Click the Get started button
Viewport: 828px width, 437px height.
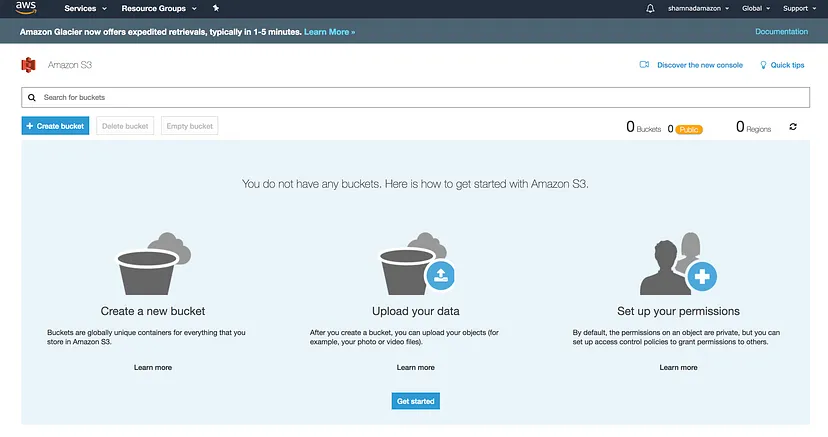415,401
